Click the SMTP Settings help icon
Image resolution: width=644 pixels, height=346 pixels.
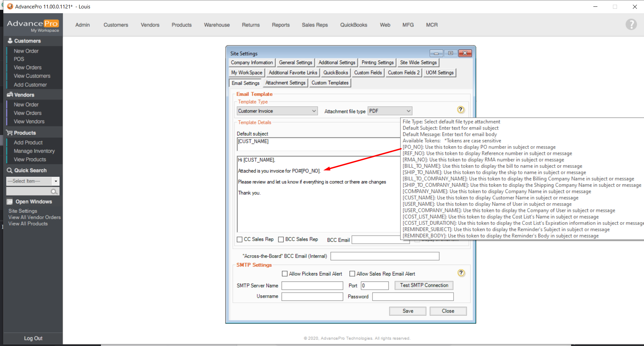[x=461, y=273]
